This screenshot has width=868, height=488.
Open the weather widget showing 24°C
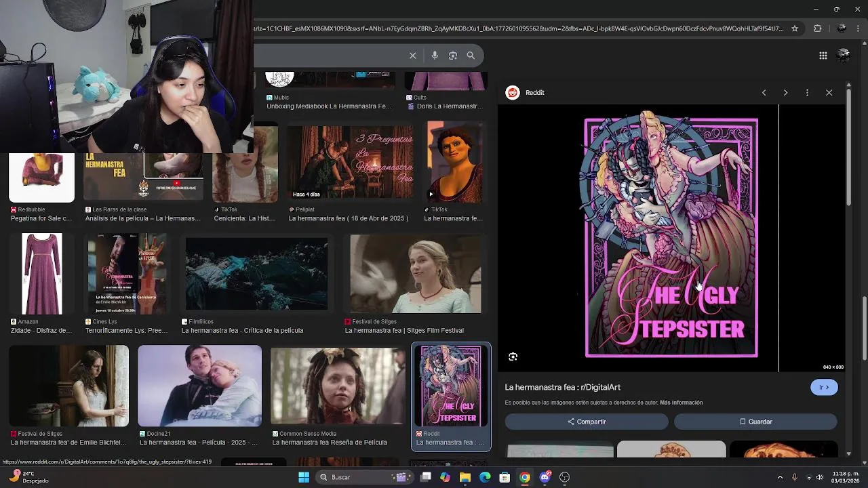pos(27,477)
